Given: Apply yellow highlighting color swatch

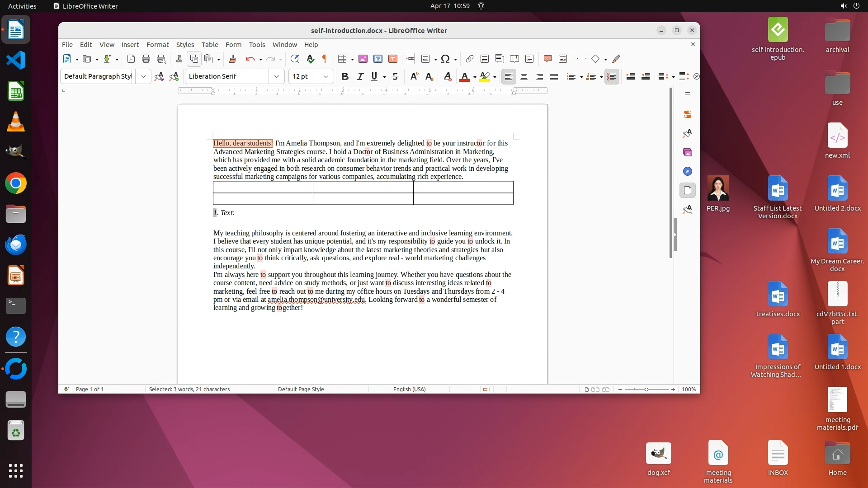Looking at the screenshot, I should pyautogui.click(x=485, y=76).
